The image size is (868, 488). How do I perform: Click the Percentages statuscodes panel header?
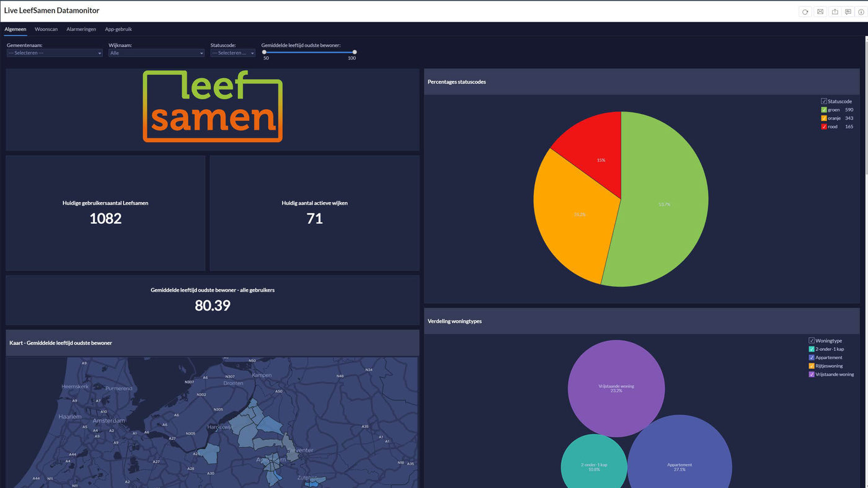click(x=642, y=82)
